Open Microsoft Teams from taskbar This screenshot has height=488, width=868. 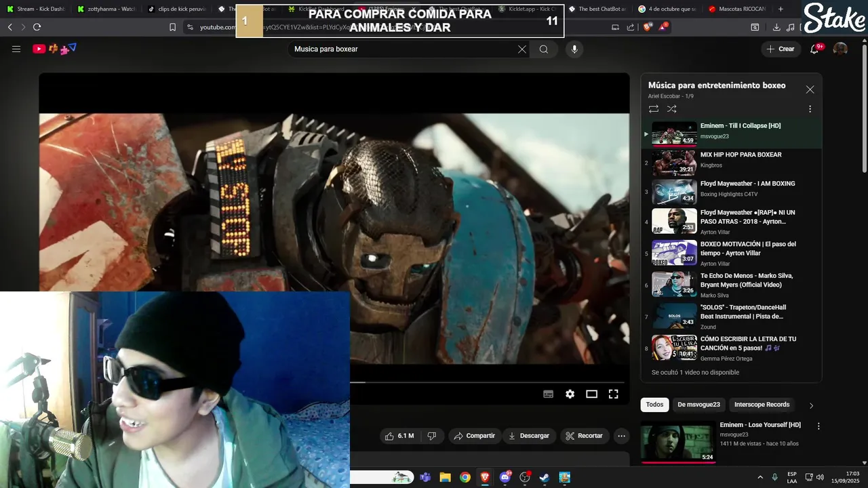[x=425, y=477]
